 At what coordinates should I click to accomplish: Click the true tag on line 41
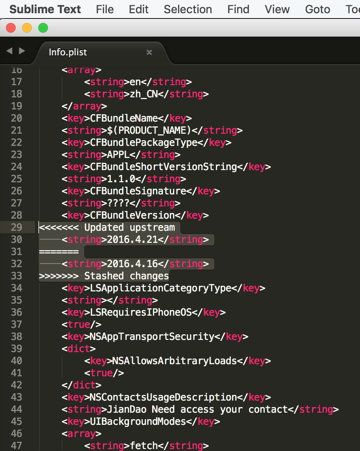[x=104, y=373]
